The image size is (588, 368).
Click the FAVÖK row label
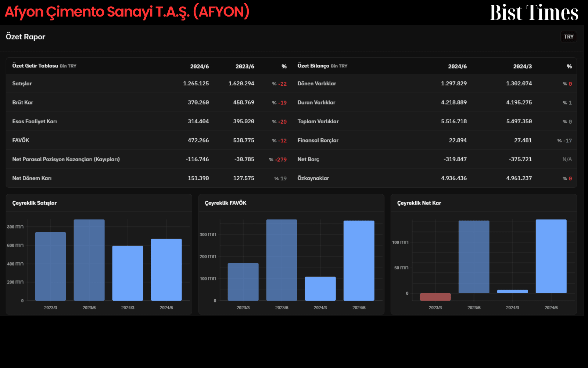pyautogui.click(x=21, y=140)
